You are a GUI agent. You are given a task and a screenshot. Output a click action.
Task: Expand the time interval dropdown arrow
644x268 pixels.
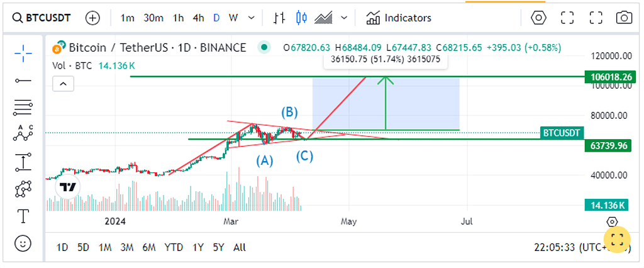pos(252,18)
